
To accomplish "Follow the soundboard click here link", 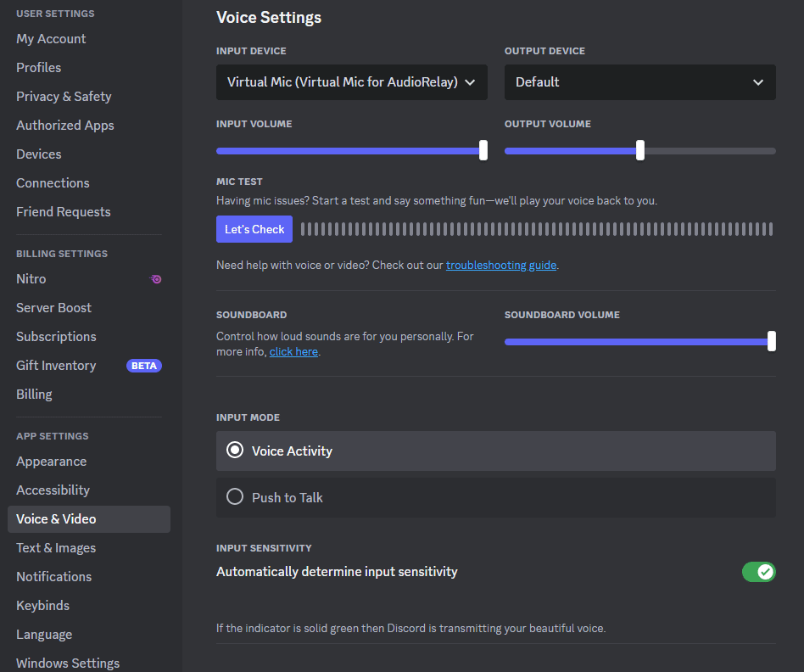I will tap(293, 352).
